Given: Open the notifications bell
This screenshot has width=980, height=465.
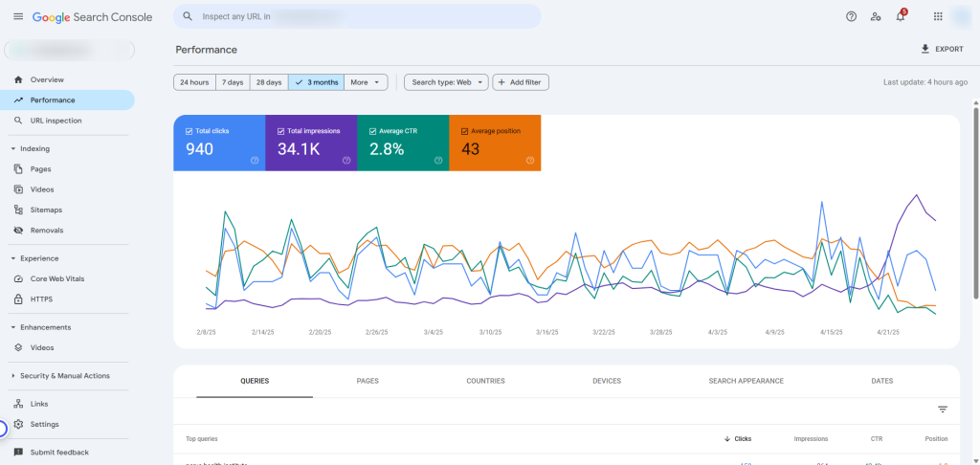Looking at the screenshot, I should pyautogui.click(x=900, y=16).
